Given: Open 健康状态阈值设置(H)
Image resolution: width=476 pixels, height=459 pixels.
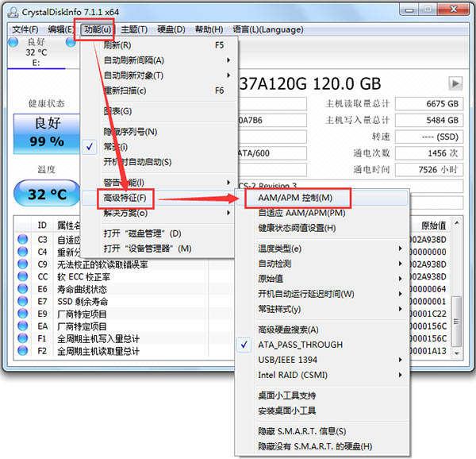Looking at the screenshot, I should [x=322, y=228].
